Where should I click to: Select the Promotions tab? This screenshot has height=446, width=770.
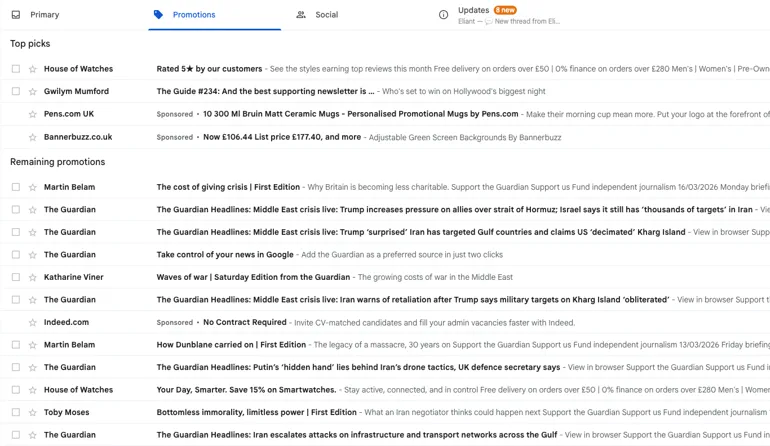click(193, 15)
